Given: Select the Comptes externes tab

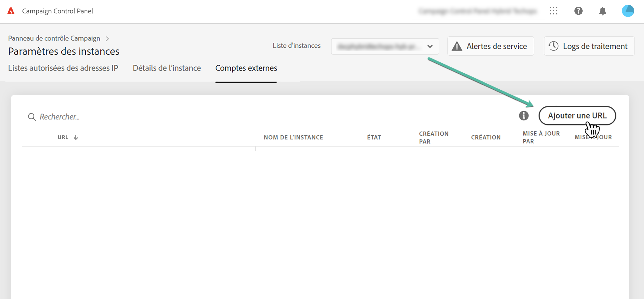Looking at the screenshot, I should click(x=246, y=68).
